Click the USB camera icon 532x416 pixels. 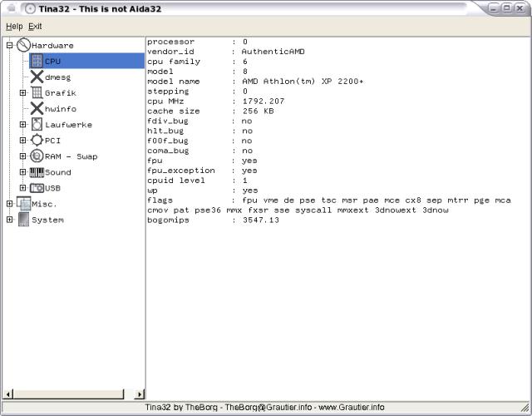37,188
